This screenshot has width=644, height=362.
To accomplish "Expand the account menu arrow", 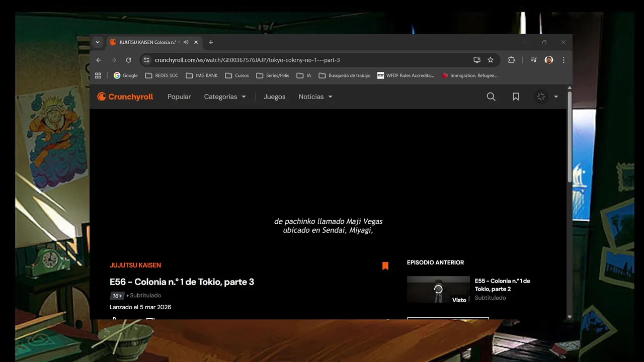I will (556, 97).
